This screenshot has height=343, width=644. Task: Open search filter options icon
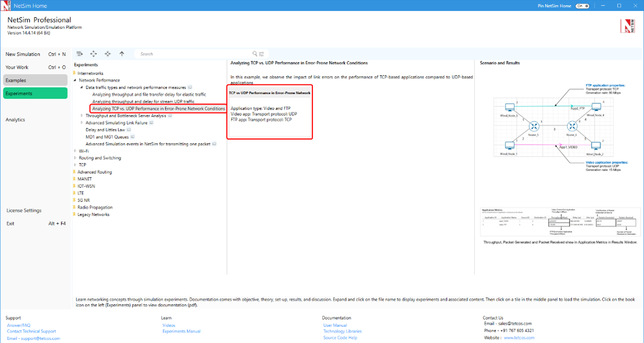click(x=261, y=53)
